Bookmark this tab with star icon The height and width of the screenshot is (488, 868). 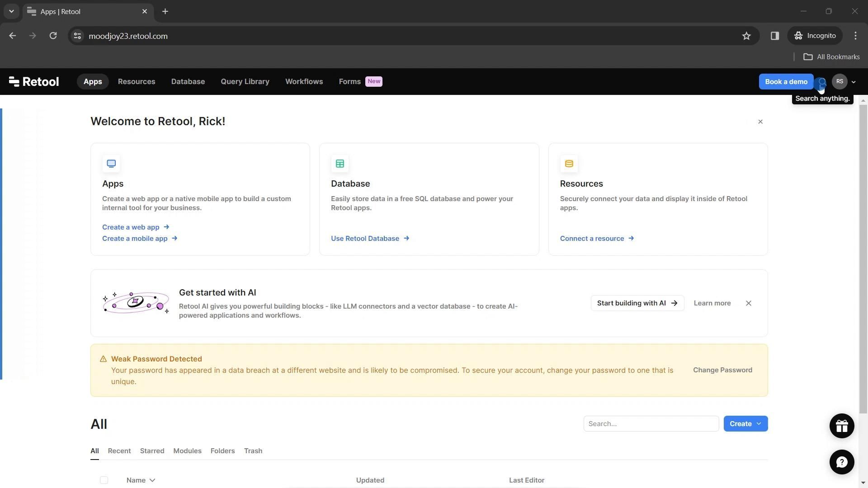click(x=746, y=36)
